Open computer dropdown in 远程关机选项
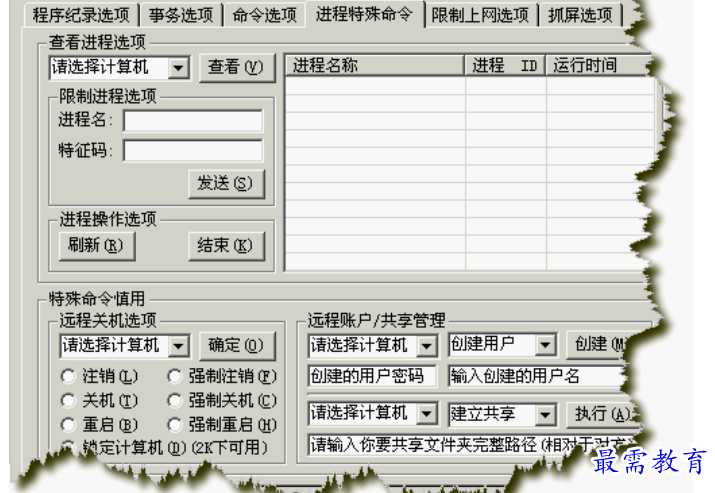 pos(178,346)
